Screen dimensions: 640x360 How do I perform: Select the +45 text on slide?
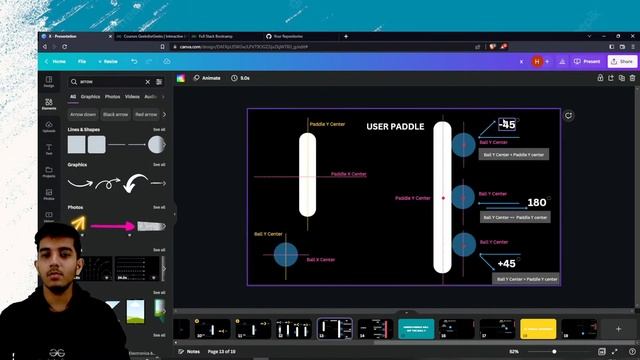(x=507, y=264)
